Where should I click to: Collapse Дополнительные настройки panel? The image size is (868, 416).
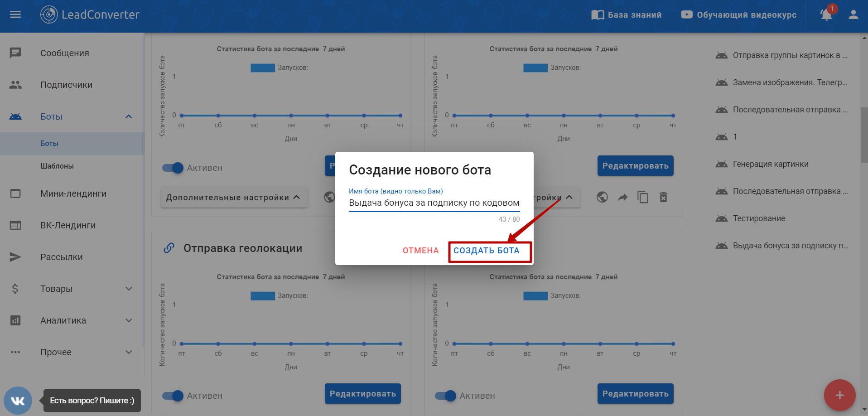pyautogui.click(x=233, y=198)
